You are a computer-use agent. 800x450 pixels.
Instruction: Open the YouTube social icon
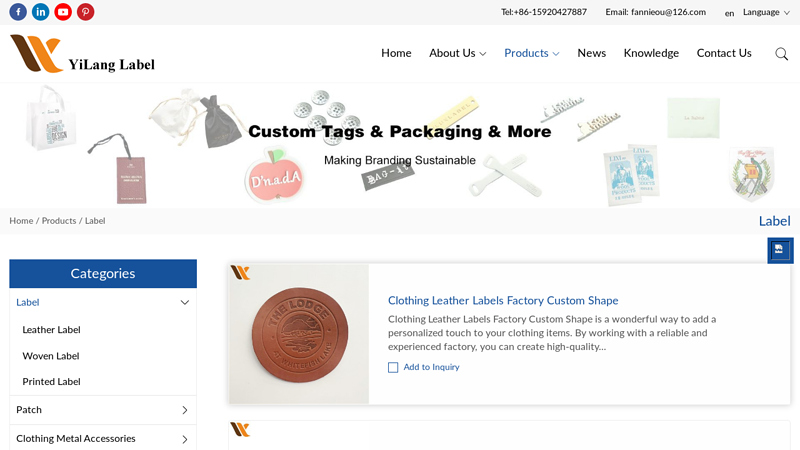tap(63, 12)
